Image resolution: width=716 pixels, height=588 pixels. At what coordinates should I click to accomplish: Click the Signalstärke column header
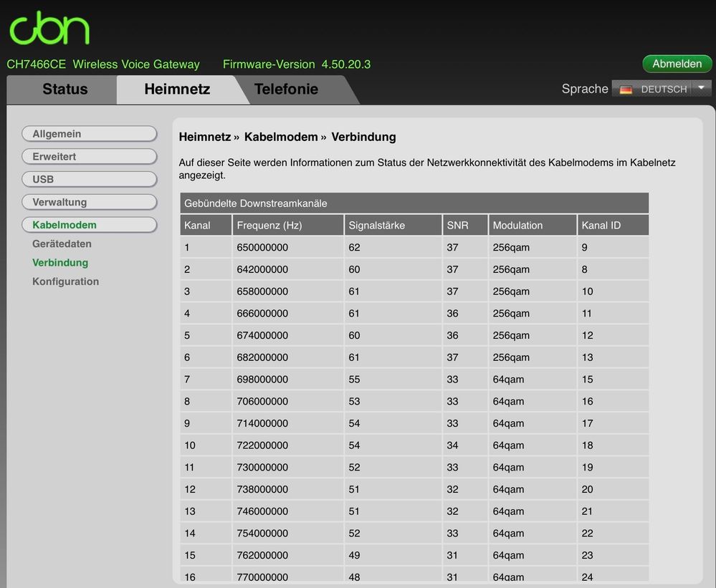tap(393, 225)
